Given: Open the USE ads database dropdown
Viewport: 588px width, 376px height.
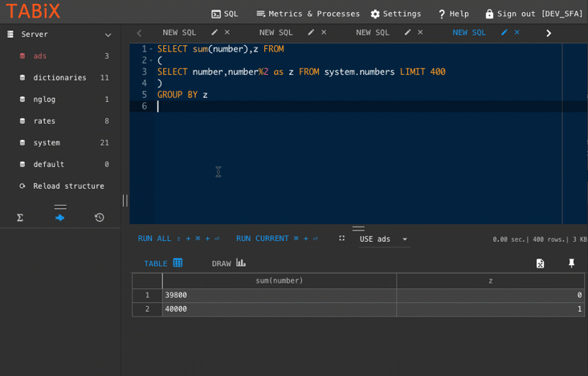Looking at the screenshot, I should click(x=383, y=239).
